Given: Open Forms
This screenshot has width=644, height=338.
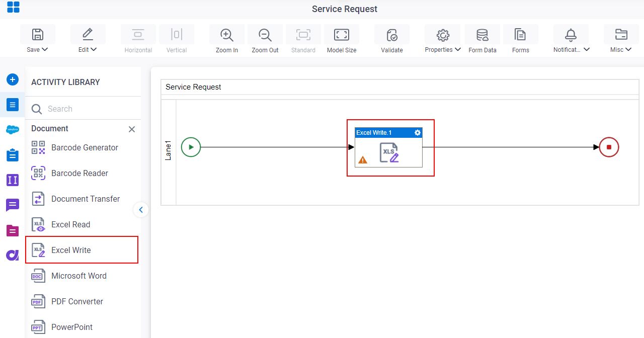Looking at the screenshot, I should click(520, 34).
